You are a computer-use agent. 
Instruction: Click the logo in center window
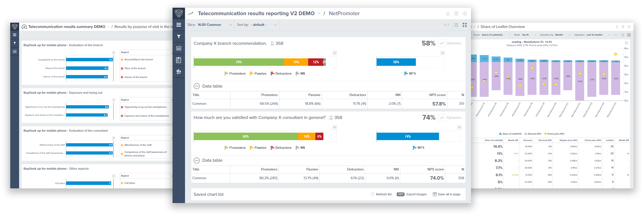[179, 13]
